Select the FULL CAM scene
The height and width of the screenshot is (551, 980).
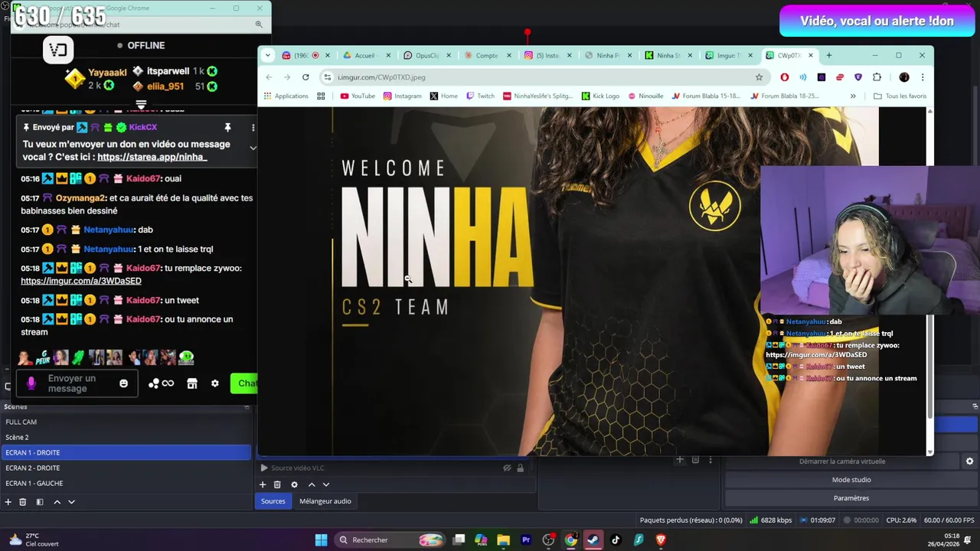coord(126,422)
